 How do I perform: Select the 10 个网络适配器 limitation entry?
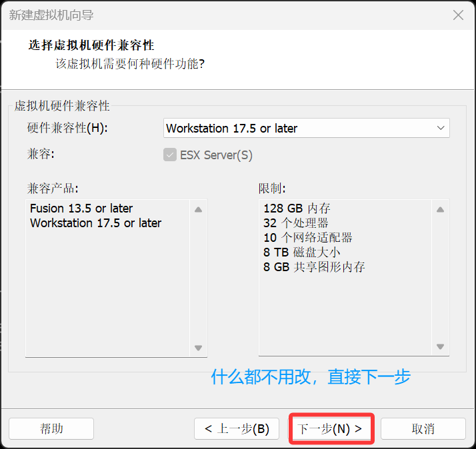307,238
